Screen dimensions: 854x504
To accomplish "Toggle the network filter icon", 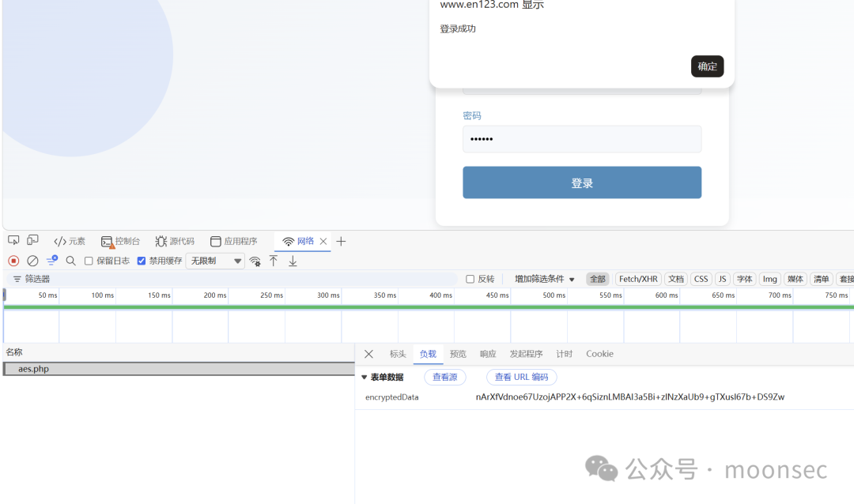I will pyautogui.click(x=51, y=261).
